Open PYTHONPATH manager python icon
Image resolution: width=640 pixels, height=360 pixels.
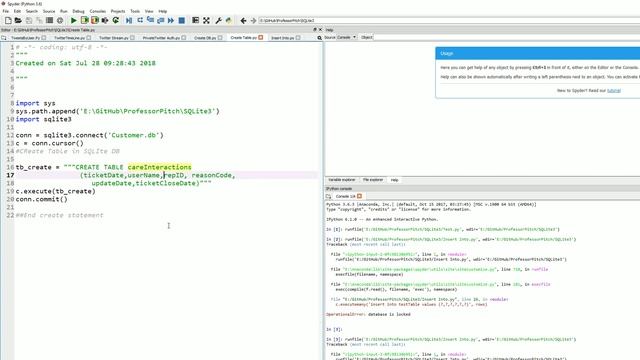point(229,20)
